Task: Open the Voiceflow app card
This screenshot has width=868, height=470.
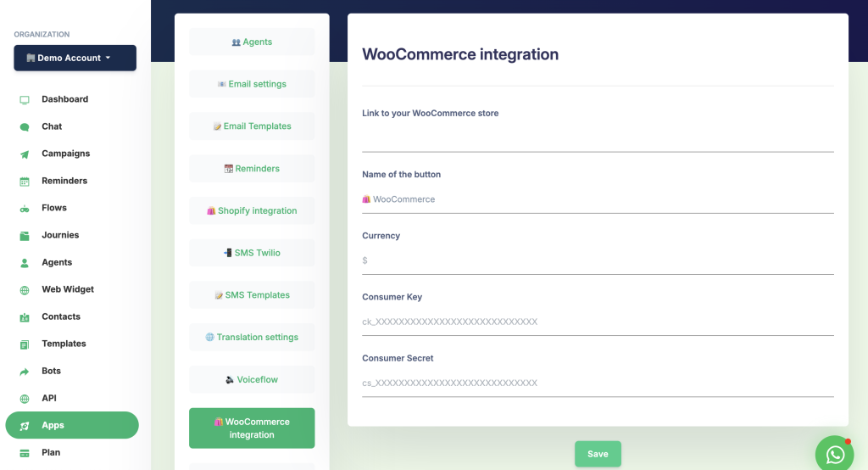Action: coord(252,380)
